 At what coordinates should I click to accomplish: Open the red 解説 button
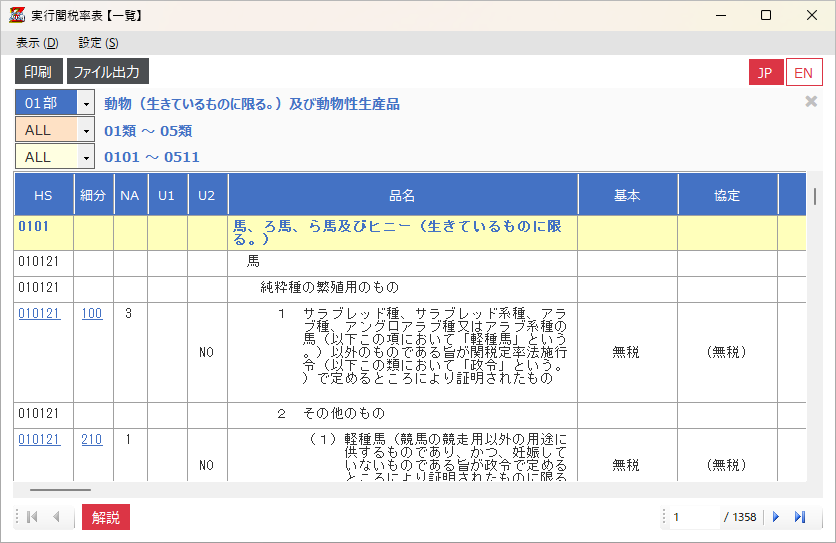tap(106, 517)
